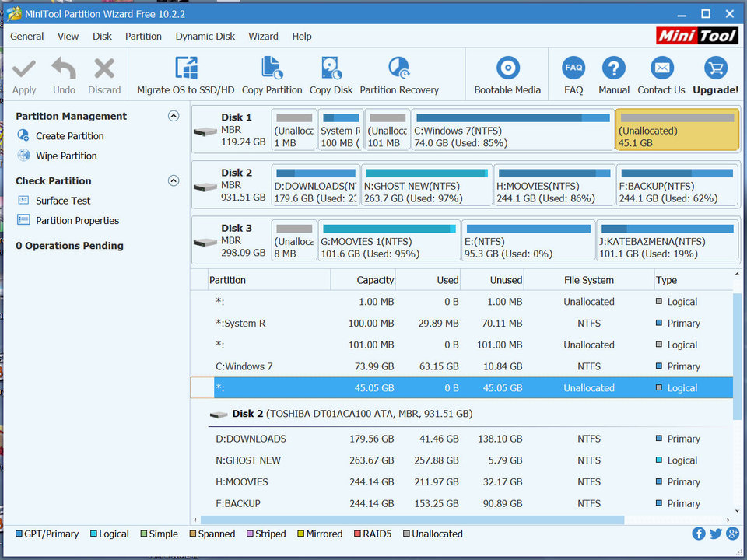Viewport: 747px width, 560px height.
Task: Click the Migrate OS to SSD/HD icon
Action: pyautogui.click(x=185, y=69)
